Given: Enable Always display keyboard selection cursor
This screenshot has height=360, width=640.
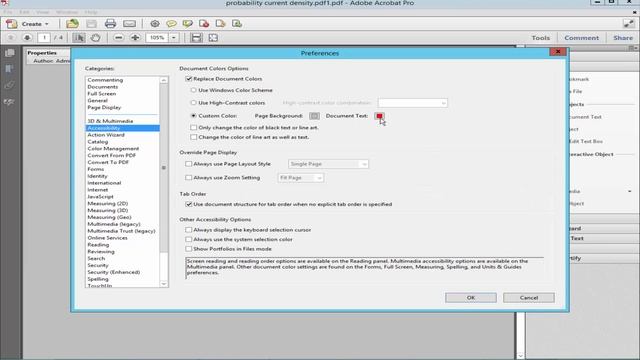Looking at the screenshot, I should click(x=189, y=230).
